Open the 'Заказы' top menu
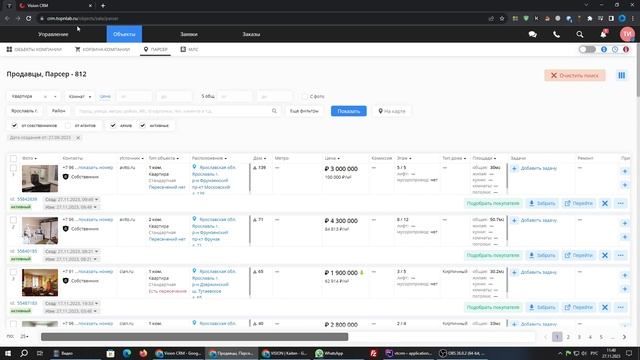Screen dimensions: 640x360 251,34
